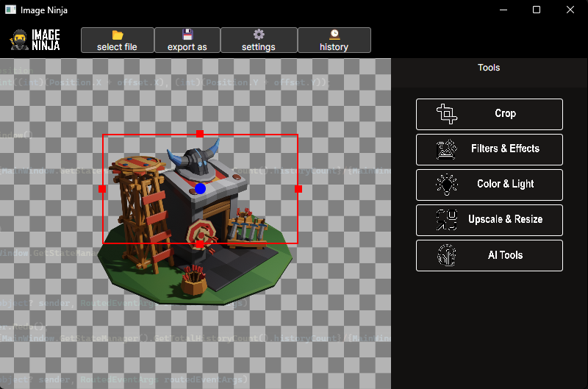Viewport: 588px width, 389px height.
Task: Maximize the Image Ninja window
Action: tap(537, 10)
